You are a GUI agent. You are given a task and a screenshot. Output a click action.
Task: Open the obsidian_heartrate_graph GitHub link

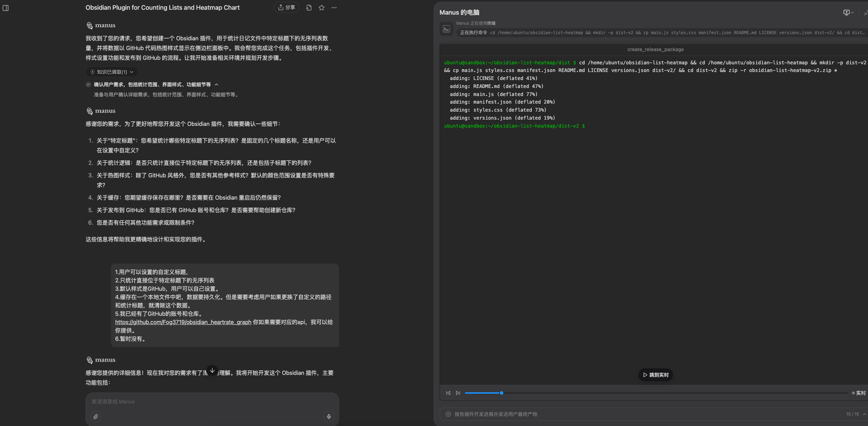(183, 322)
